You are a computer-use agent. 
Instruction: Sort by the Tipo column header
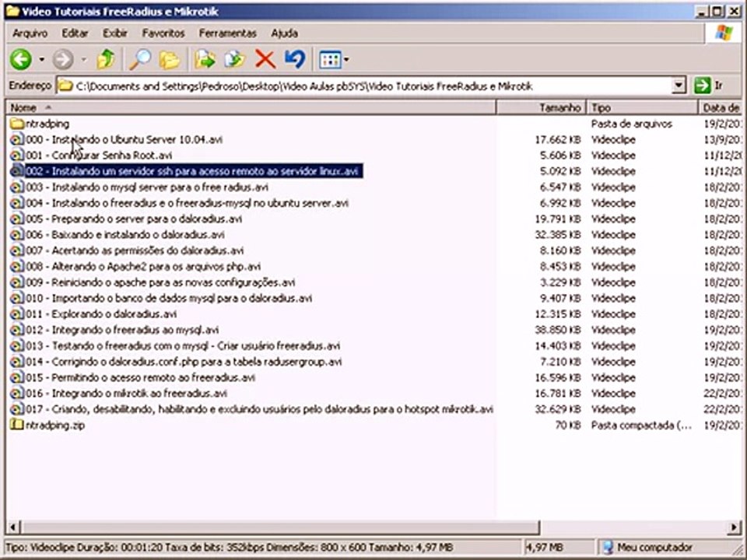point(642,107)
